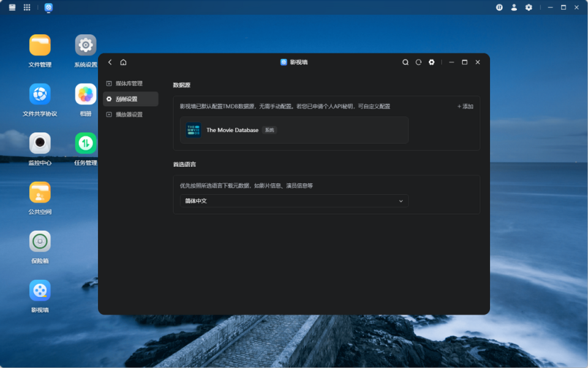Select 刮削设置 in sidebar

[130, 99]
